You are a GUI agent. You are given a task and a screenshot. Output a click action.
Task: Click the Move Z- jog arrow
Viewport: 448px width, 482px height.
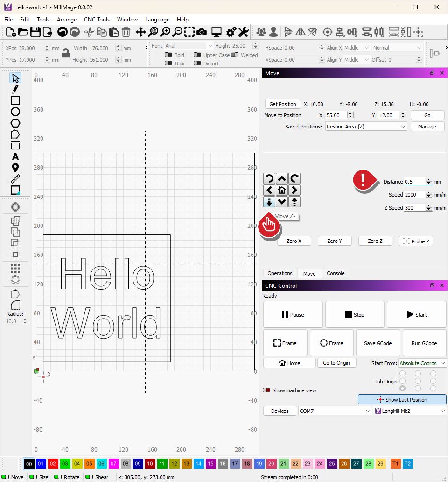coord(269,202)
